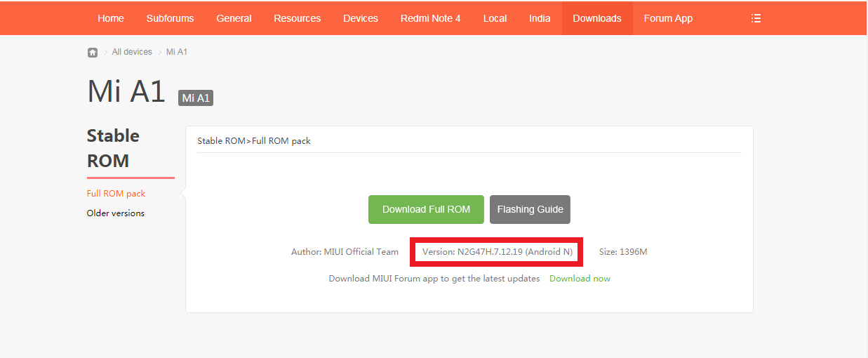Open the Home nav item

point(111,18)
